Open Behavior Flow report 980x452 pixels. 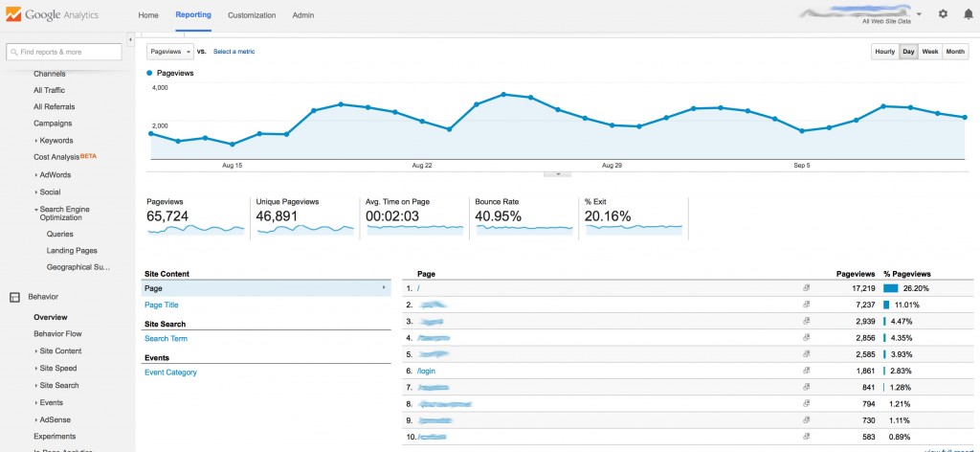pos(57,334)
